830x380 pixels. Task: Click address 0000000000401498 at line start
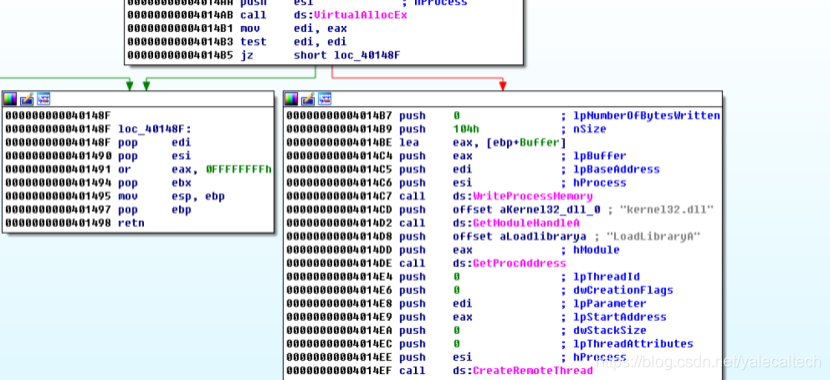click(x=59, y=223)
